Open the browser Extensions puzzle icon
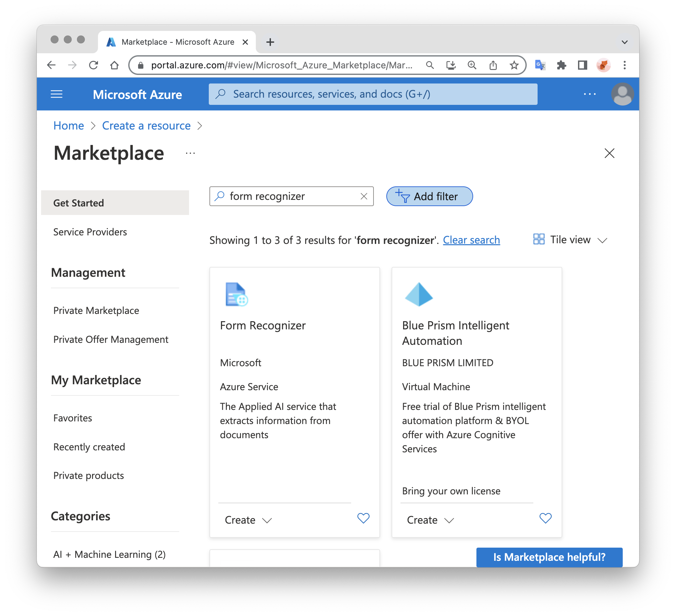Screen dimensions: 676x616 pos(561,65)
